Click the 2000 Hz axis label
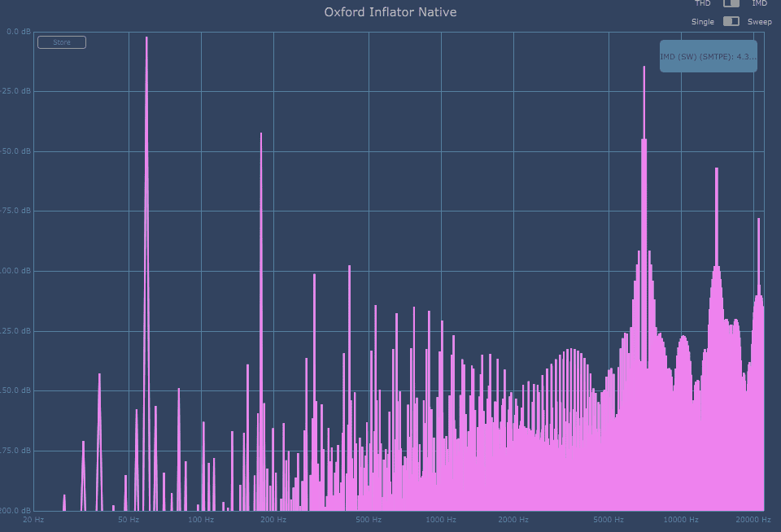 (x=513, y=520)
